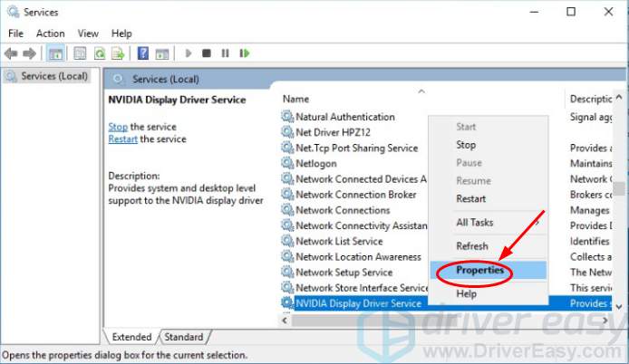629x364 pixels.
Task: Click the gear icon beside Network Connections
Action: tap(287, 210)
